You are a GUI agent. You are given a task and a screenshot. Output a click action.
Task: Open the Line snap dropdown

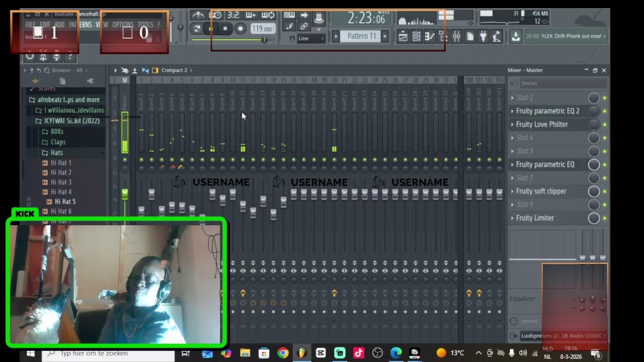click(x=311, y=39)
